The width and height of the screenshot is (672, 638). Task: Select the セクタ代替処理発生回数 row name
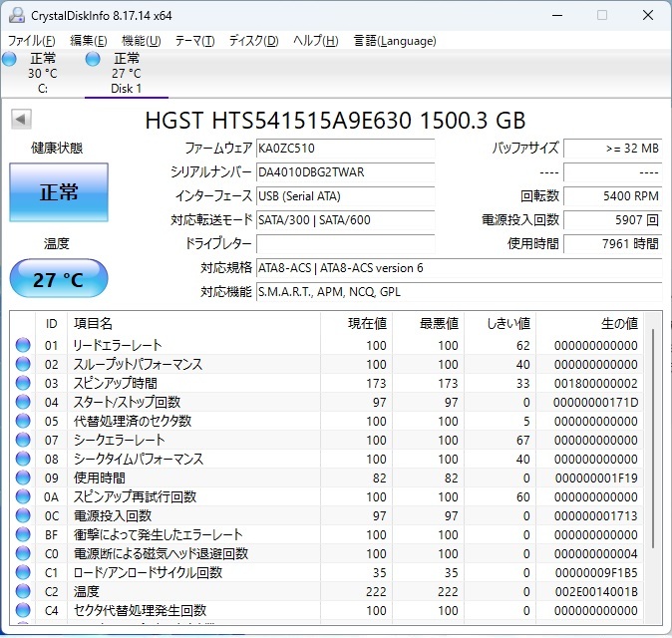point(140,610)
